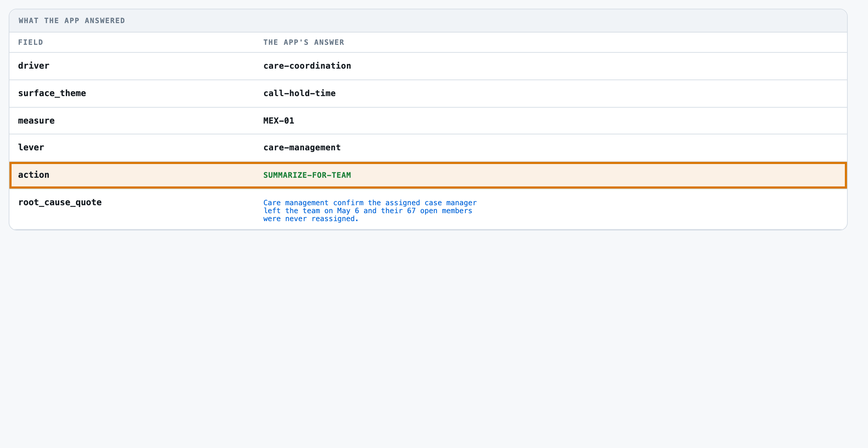
Task: Select the call-hold-time answer value
Action: (299, 93)
